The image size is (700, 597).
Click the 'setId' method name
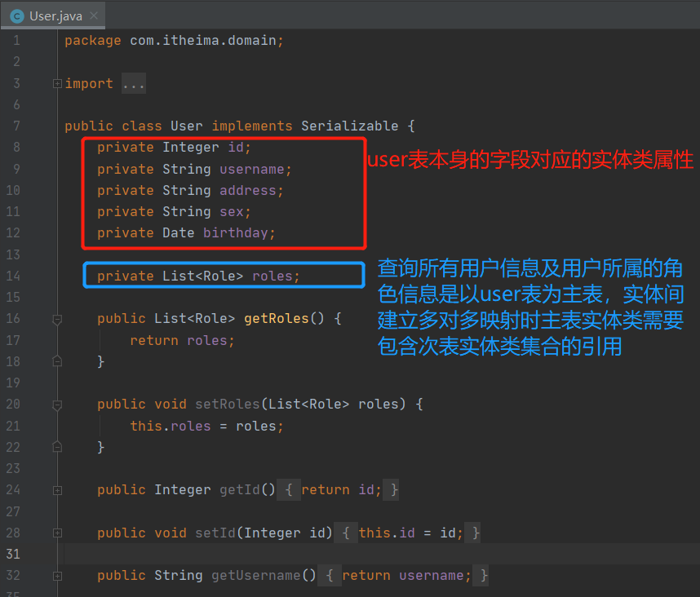pyautogui.click(x=215, y=533)
